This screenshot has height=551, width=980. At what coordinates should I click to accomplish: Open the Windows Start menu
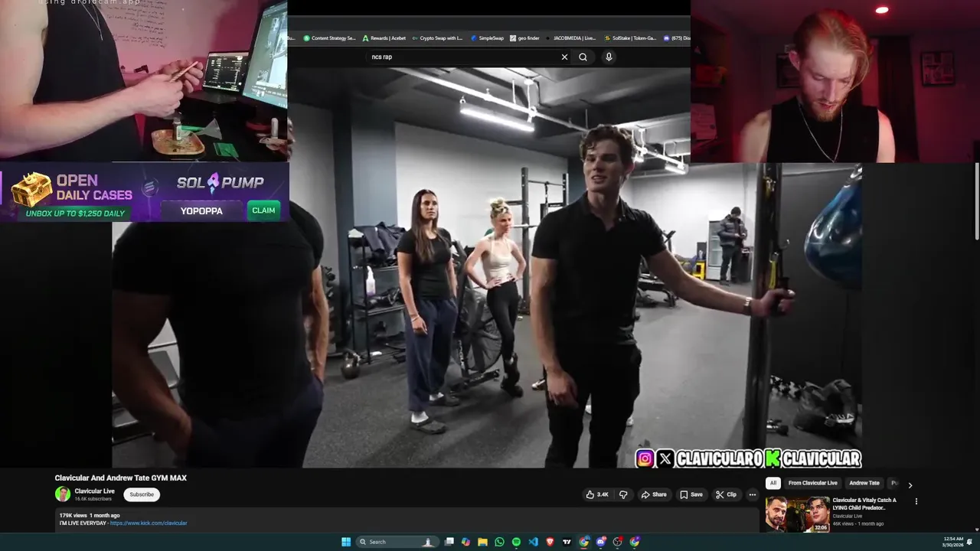(346, 542)
